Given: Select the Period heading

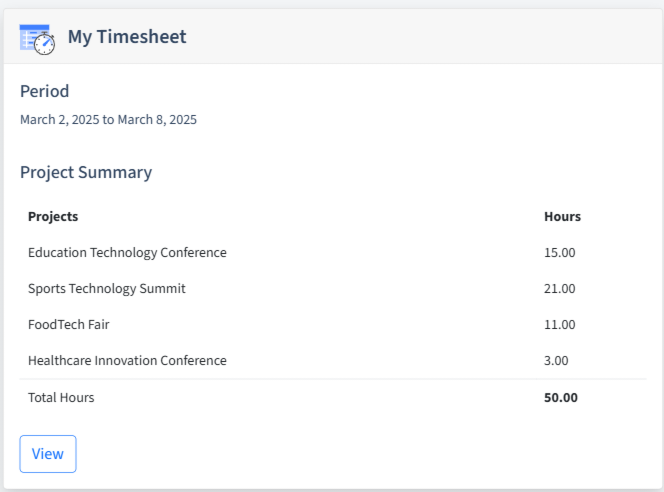Looking at the screenshot, I should tap(44, 91).
